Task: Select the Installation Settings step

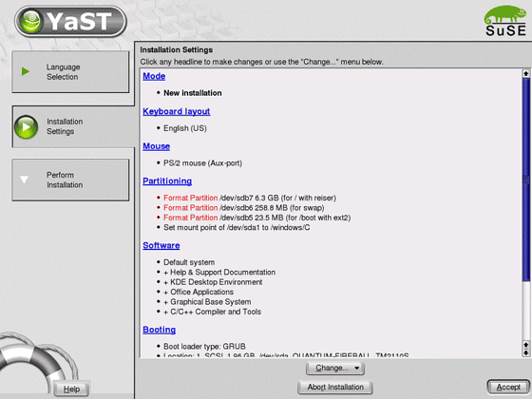Action: pyautogui.click(x=73, y=126)
